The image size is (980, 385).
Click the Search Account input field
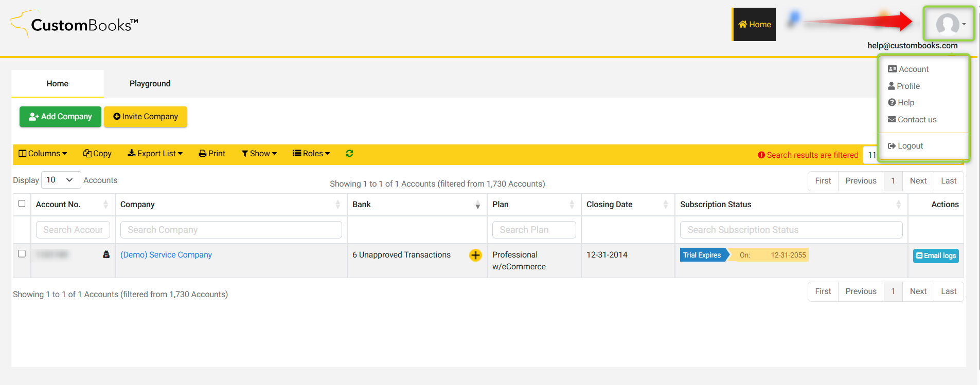[x=73, y=230]
